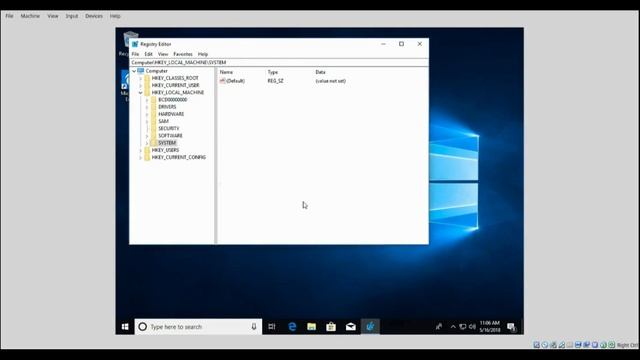Screen dimensions: 640x360
Task: Open the Mail app from the taskbar
Action: tap(351, 327)
